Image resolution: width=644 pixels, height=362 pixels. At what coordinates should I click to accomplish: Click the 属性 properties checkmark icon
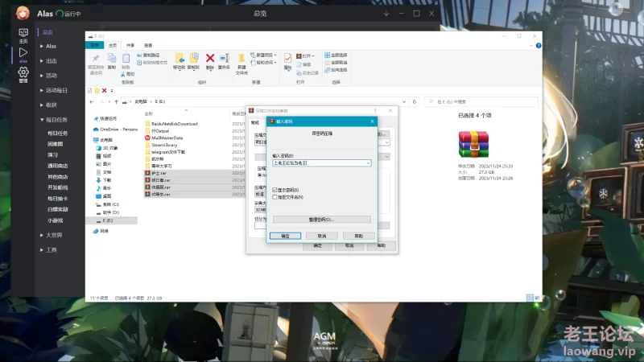pos(288,58)
